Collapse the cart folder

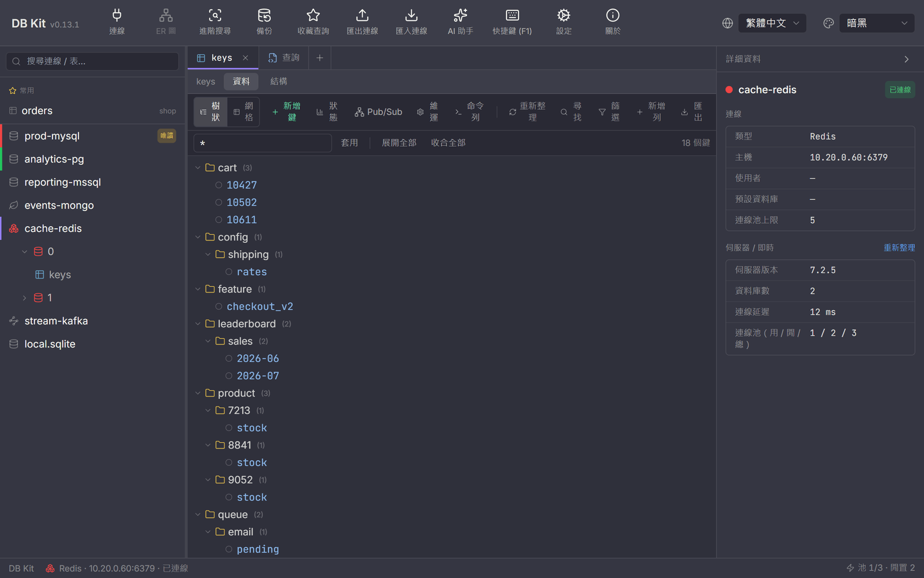[198, 168]
